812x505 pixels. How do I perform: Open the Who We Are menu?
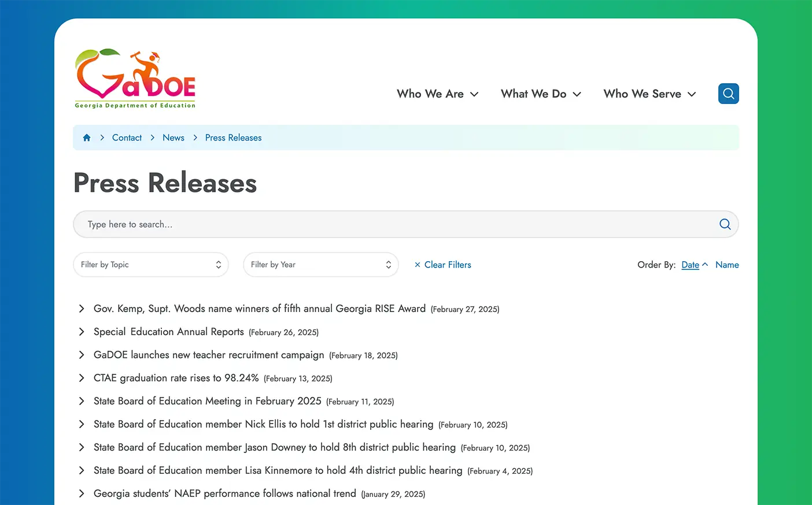[x=437, y=94]
